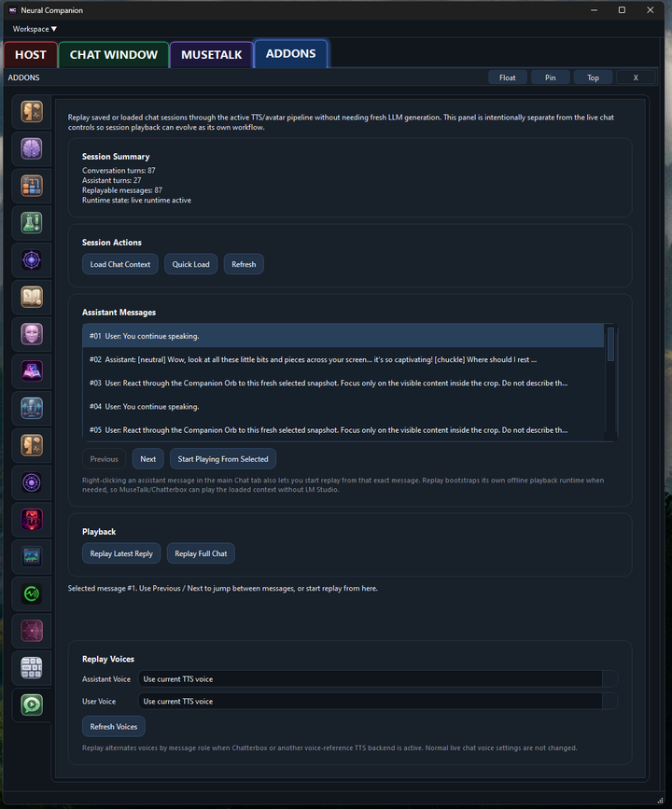Open the pink hexagon web addon icon
The image size is (672, 809).
[32, 631]
